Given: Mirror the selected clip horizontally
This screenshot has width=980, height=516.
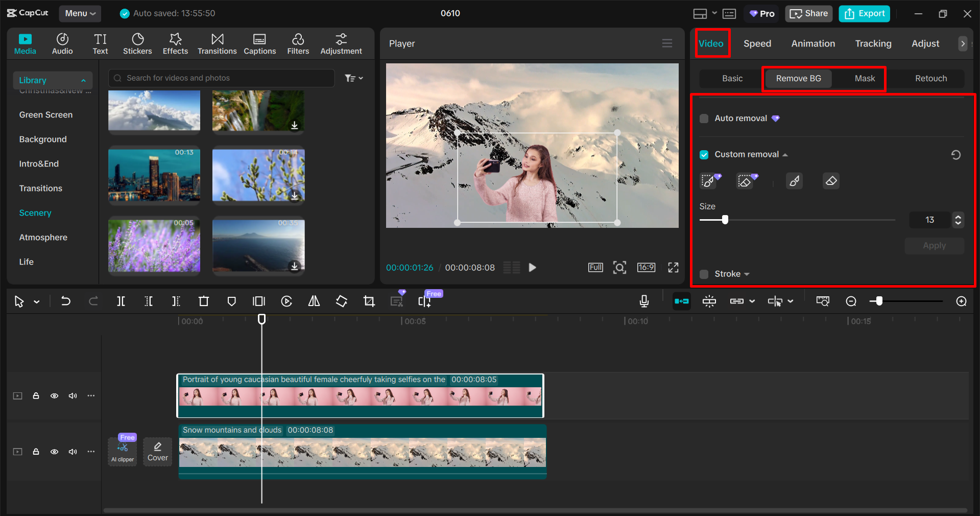Looking at the screenshot, I should 314,301.
